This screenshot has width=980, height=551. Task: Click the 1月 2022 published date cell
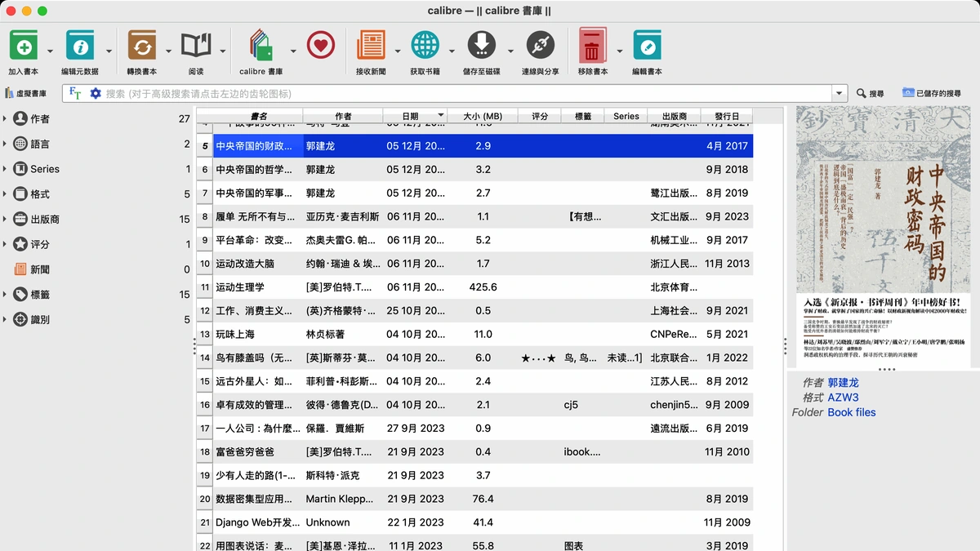pyautogui.click(x=727, y=358)
